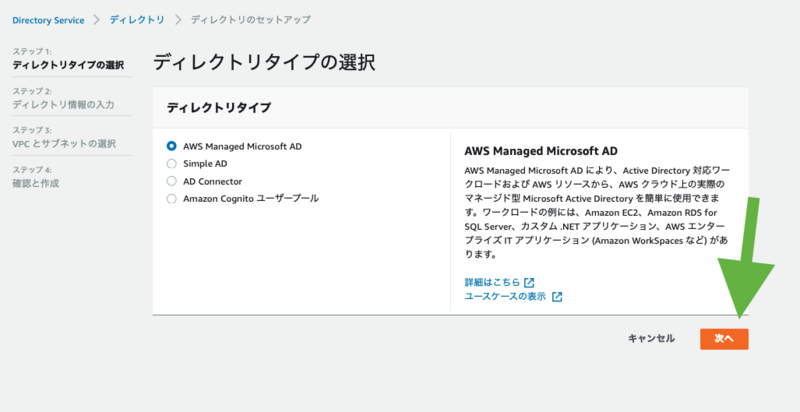Select Amazon Cognito ユーザープール radio option
The image size is (800, 412).
click(x=171, y=198)
